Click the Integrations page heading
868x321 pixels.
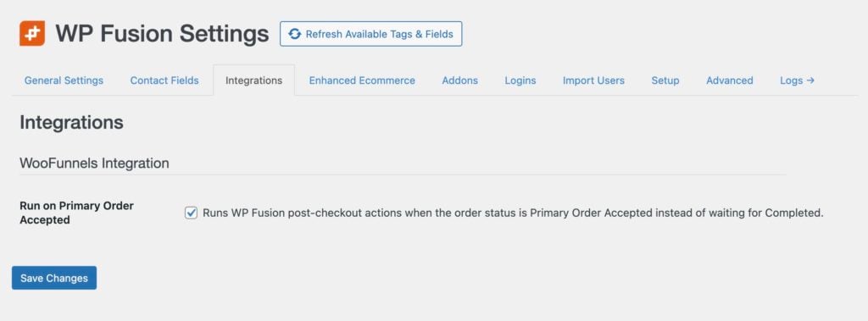click(71, 122)
